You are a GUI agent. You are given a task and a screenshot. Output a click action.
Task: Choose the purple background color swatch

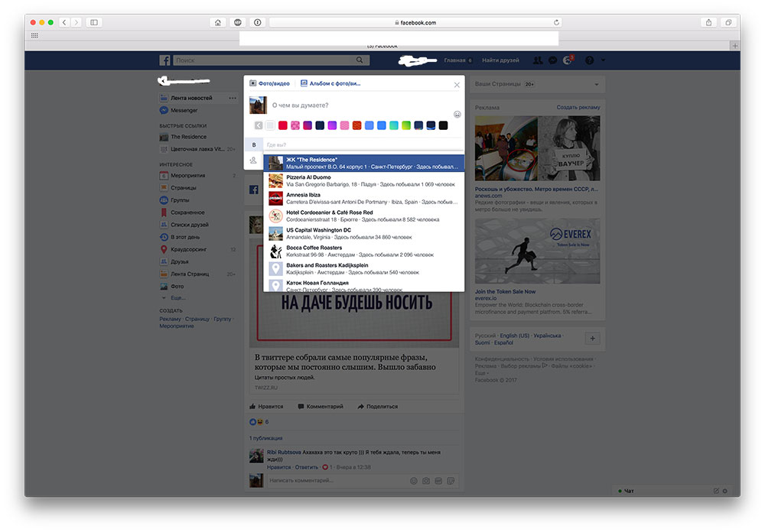pos(332,125)
